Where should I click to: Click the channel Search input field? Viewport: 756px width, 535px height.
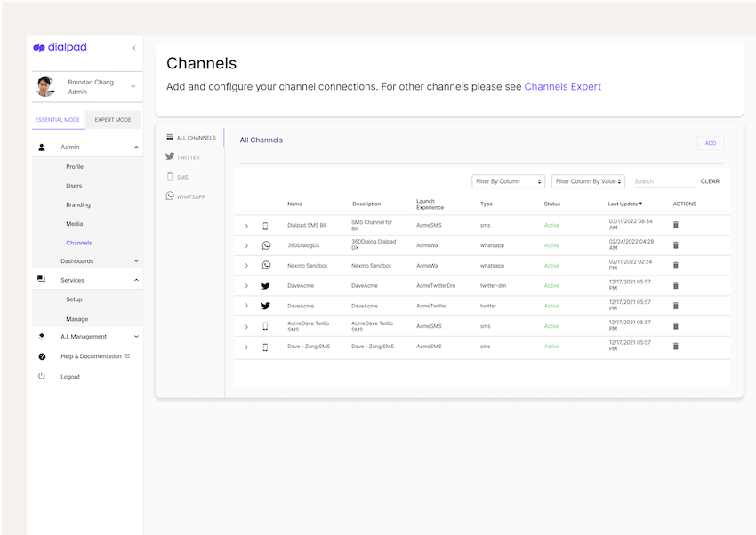(x=664, y=181)
